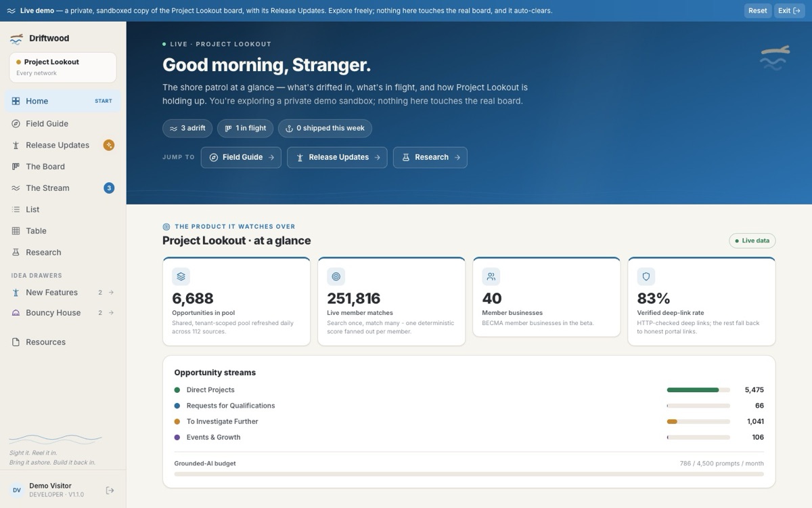This screenshot has height=508, width=812.
Task: Click The Stream waves icon in sidebar
Action: [x=16, y=188]
